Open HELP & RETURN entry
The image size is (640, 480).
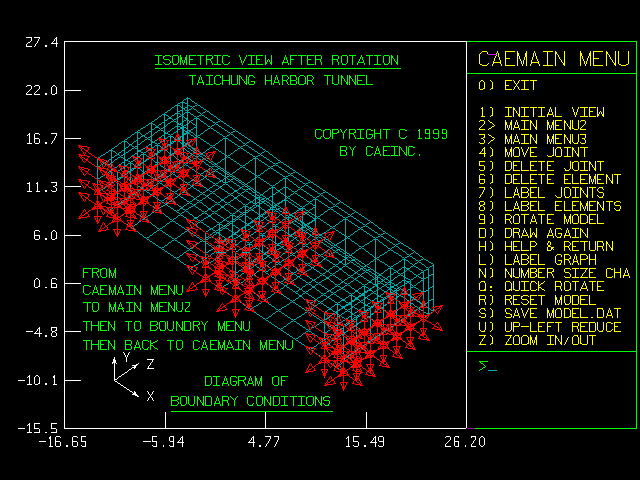(544, 246)
